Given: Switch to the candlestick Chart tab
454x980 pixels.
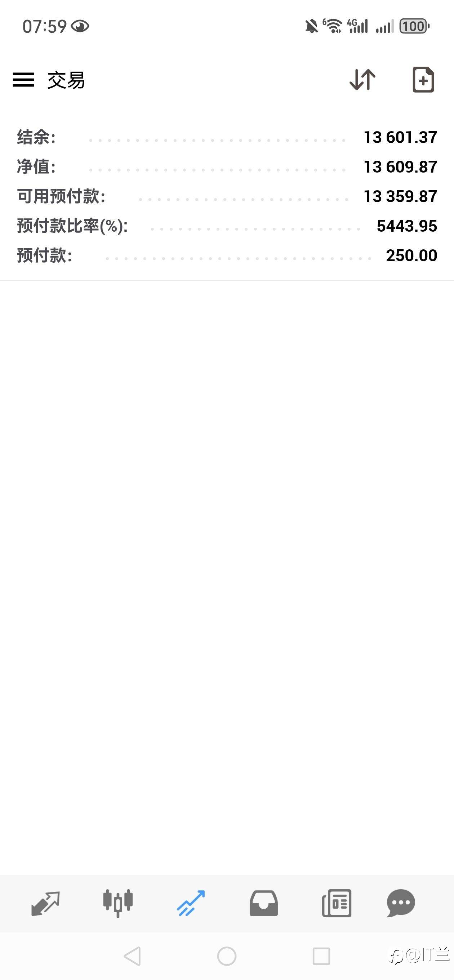Looking at the screenshot, I should point(118,903).
